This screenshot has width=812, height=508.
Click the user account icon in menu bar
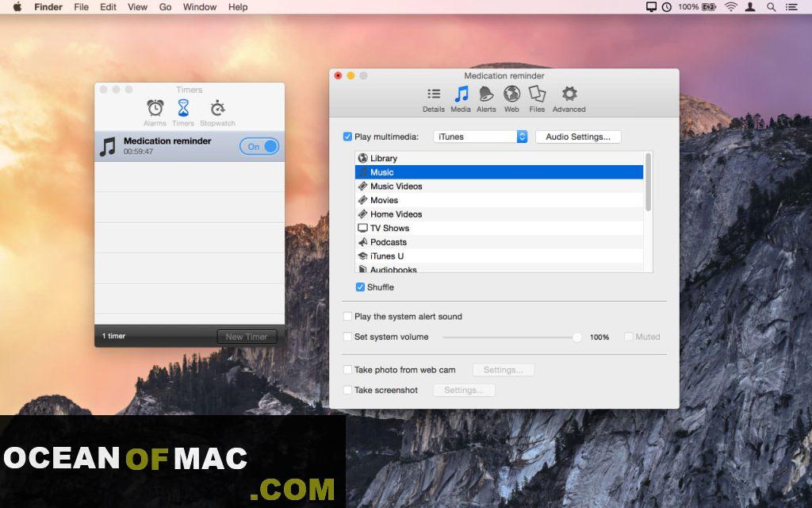(x=750, y=6)
